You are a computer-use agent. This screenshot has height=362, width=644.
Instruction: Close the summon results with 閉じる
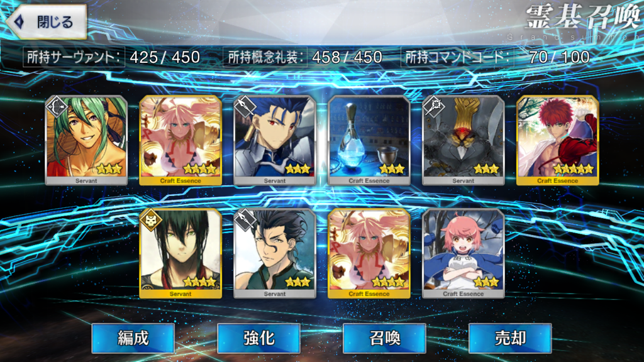[46, 22]
